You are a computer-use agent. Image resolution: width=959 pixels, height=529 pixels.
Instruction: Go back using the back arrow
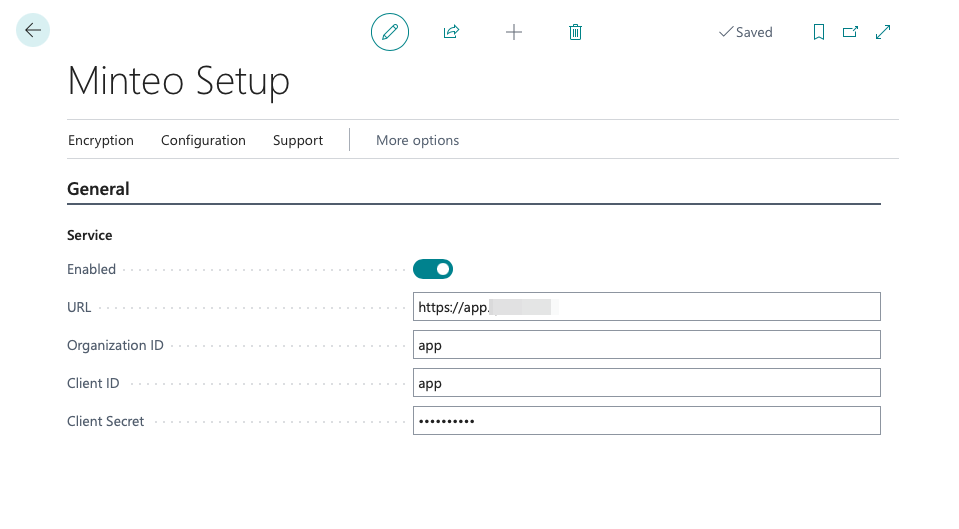[32, 30]
